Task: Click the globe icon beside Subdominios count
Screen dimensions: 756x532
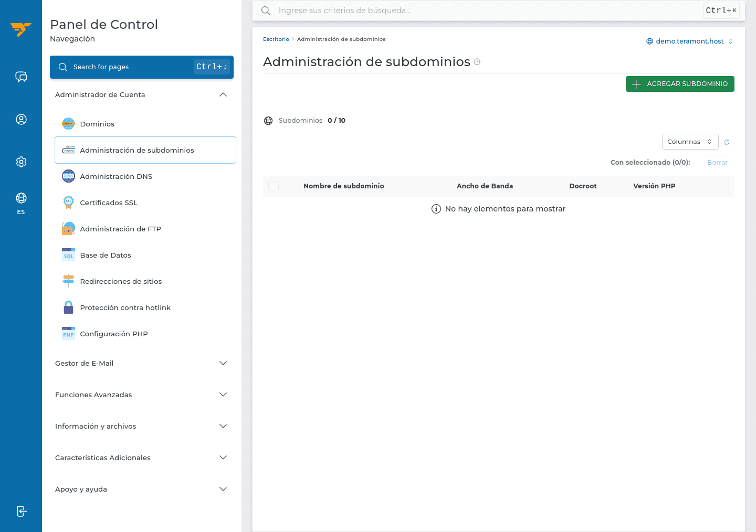Action: click(268, 121)
